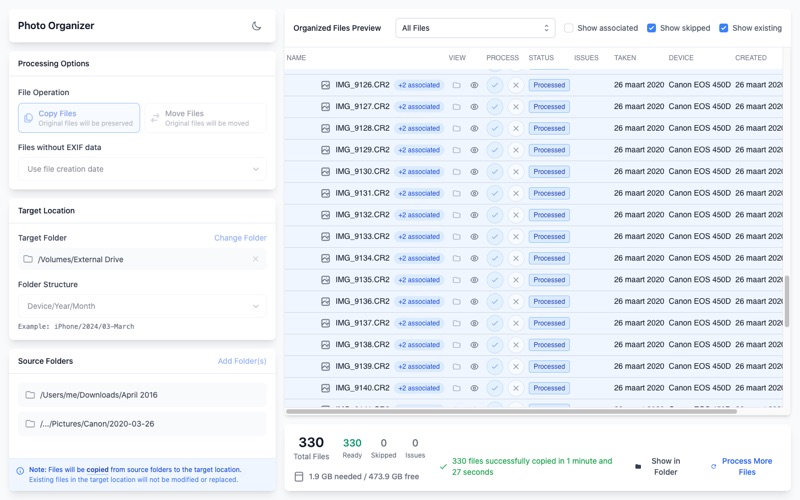Click skip X icon for IMG_9136.CR2
Screen dimensions: 800x500
tap(516, 302)
